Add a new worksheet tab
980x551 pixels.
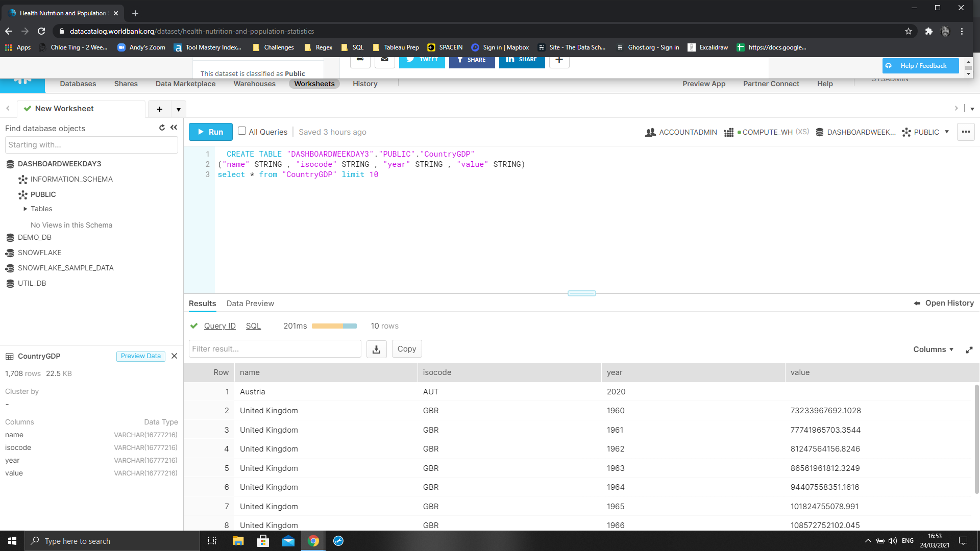coord(160,109)
